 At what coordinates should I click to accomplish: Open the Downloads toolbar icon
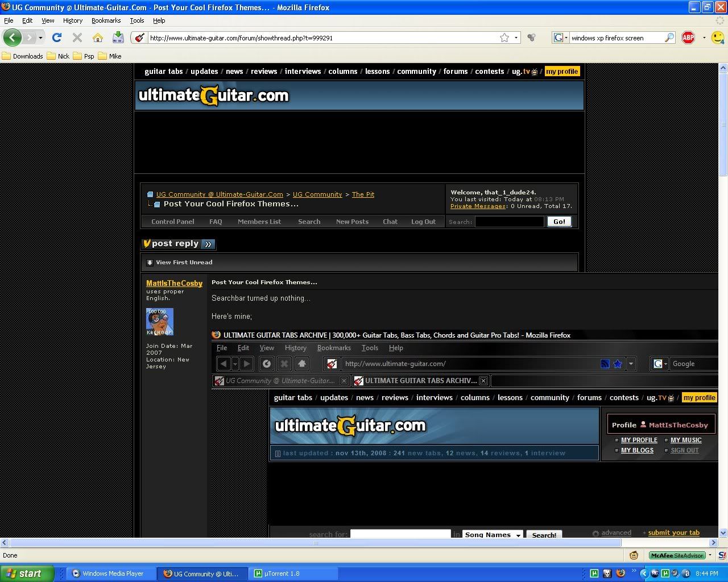[x=118, y=38]
